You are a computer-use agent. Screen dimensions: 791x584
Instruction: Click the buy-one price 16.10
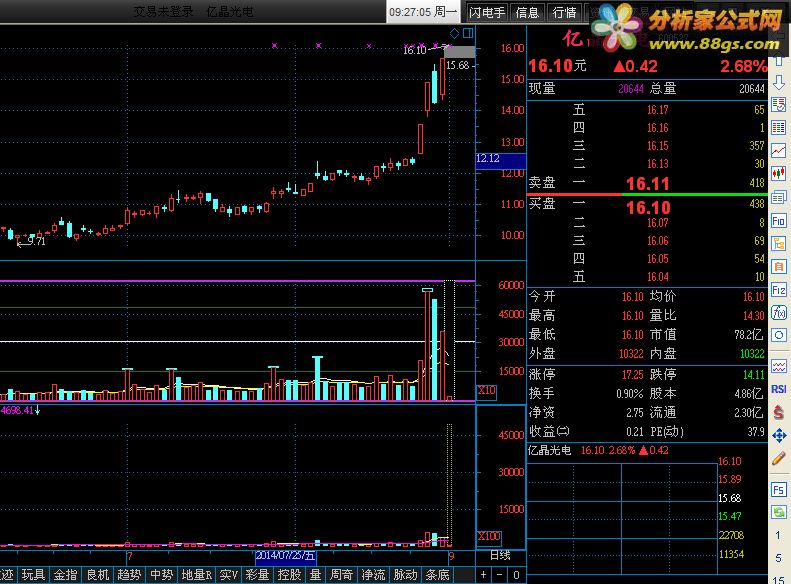[648, 208]
